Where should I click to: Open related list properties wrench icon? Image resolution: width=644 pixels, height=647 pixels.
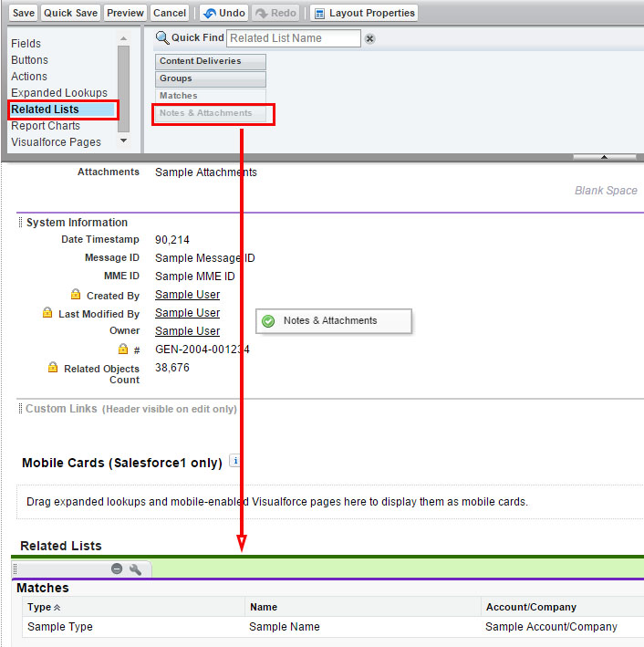point(136,569)
